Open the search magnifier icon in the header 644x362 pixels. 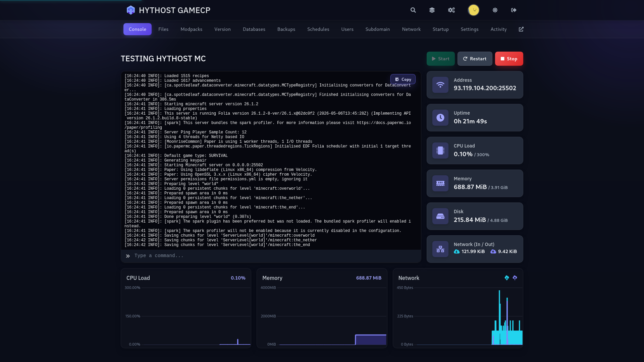click(413, 10)
